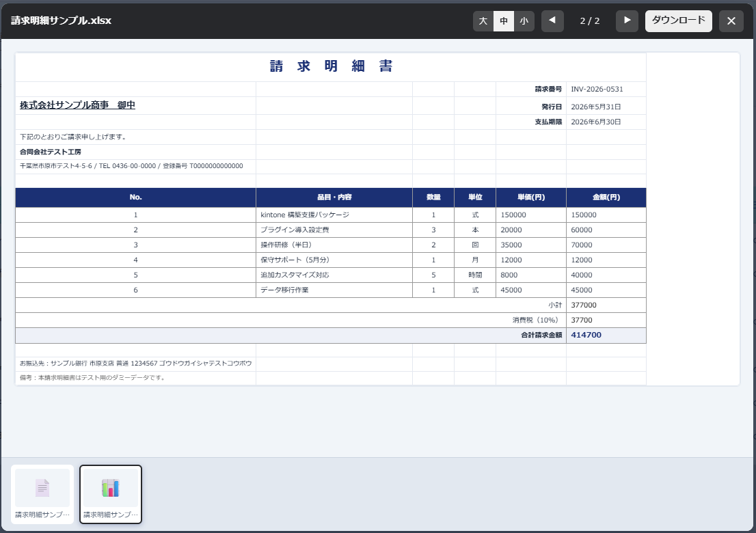Go to the next file with the right arrow
The height and width of the screenshot is (533, 756).
[x=627, y=20]
